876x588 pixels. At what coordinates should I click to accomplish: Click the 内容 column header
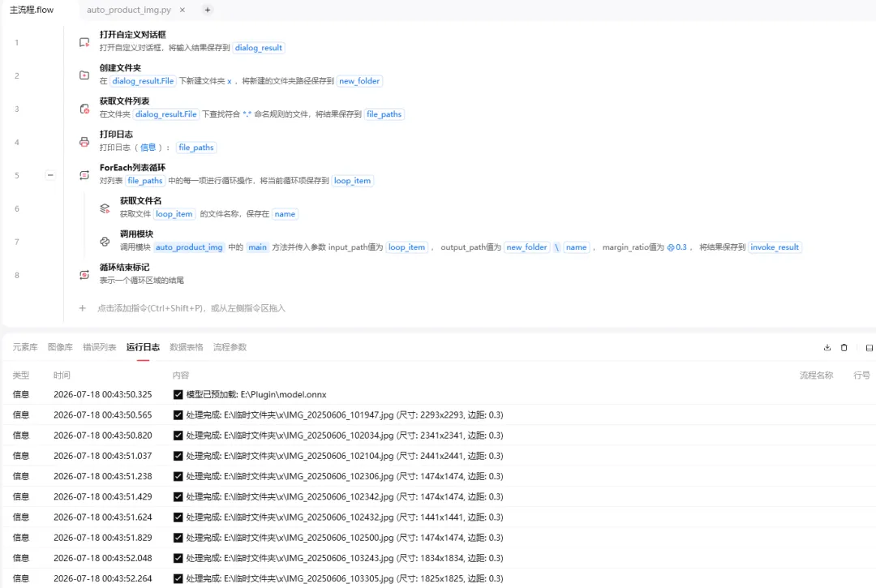click(181, 376)
